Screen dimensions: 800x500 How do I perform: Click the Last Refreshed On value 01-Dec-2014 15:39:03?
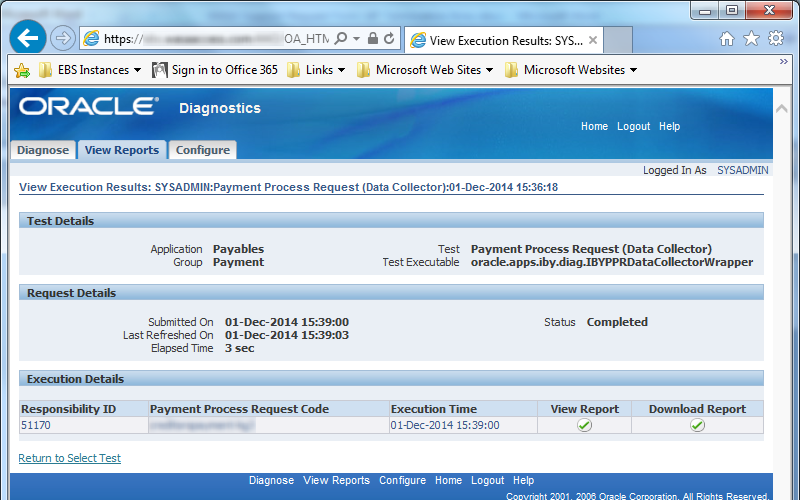point(287,335)
